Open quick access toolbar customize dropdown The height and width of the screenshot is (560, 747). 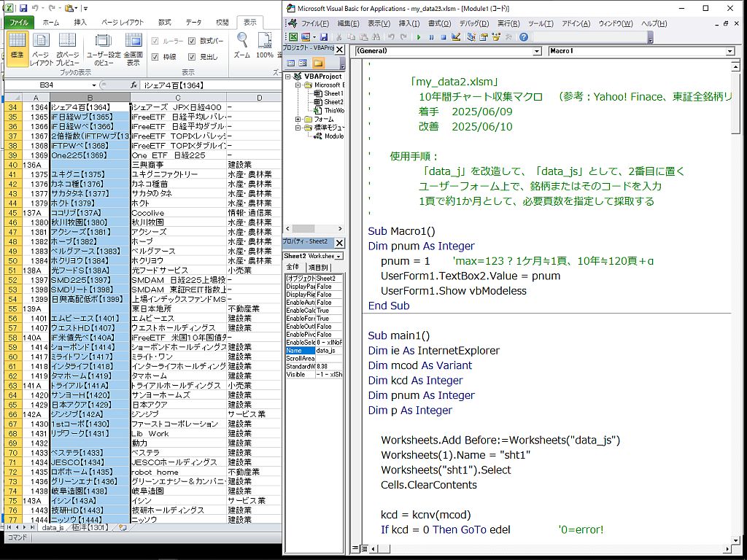[86, 8]
